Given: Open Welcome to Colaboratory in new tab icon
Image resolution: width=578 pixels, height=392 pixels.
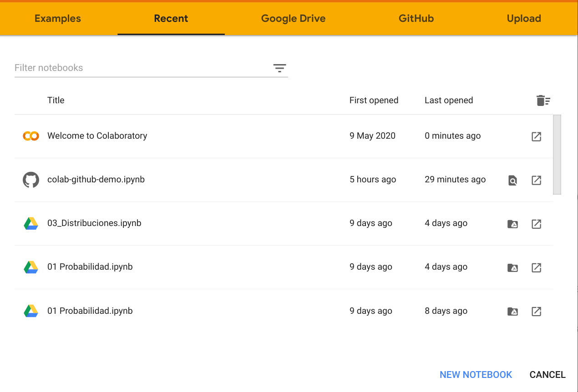Looking at the screenshot, I should click(x=536, y=136).
